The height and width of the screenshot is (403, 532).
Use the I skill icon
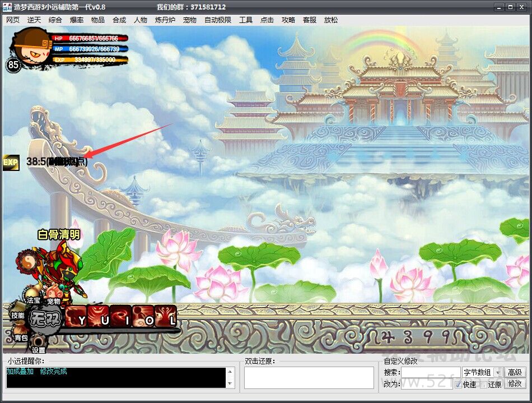point(121,317)
